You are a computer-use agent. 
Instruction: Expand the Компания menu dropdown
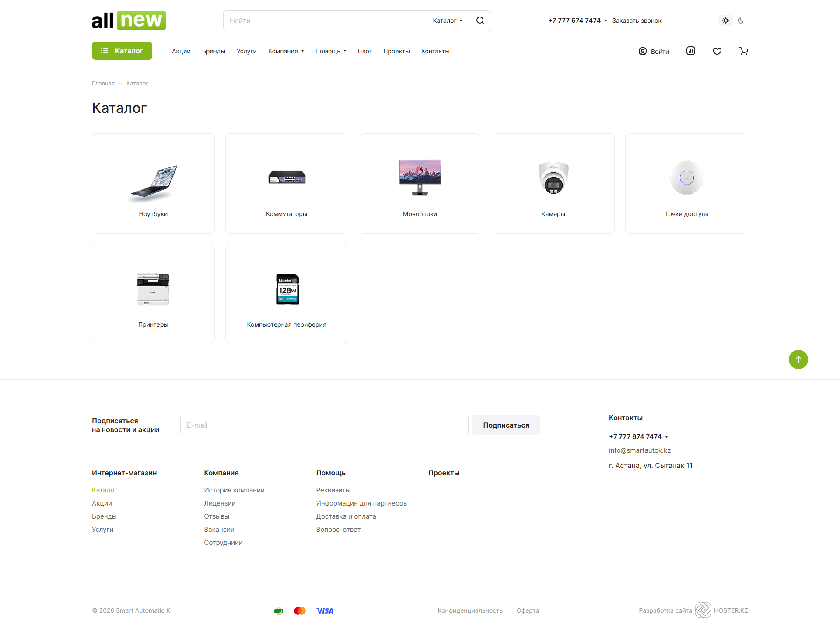pos(286,51)
